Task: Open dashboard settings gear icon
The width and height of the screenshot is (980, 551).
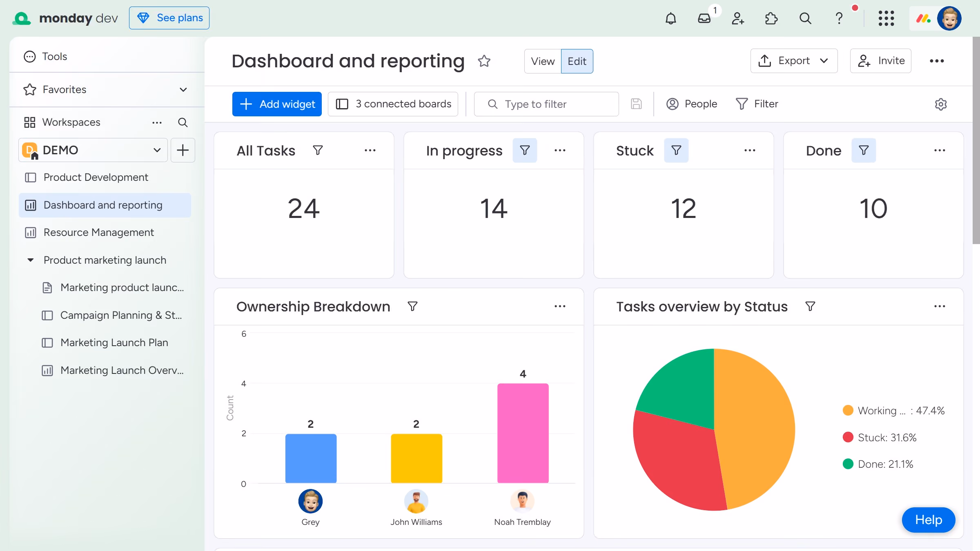Action: click(941, 104)
